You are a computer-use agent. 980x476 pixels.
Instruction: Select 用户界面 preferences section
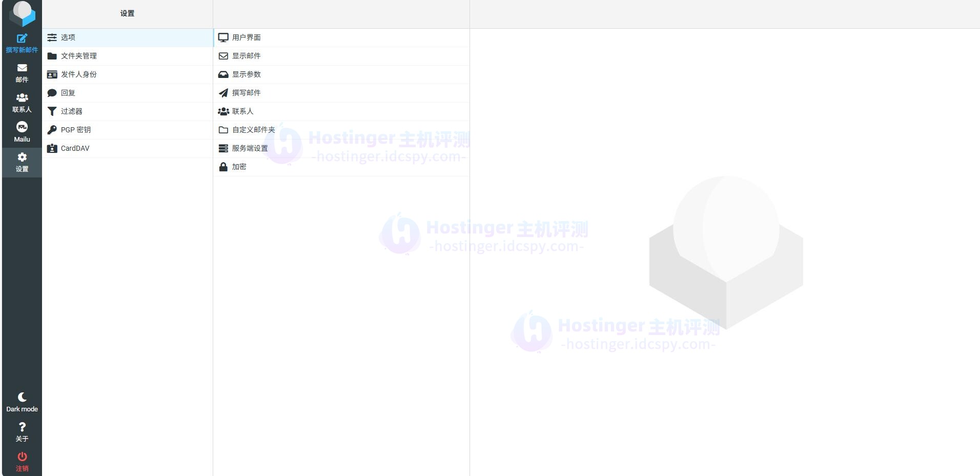(x=246, y=37)
